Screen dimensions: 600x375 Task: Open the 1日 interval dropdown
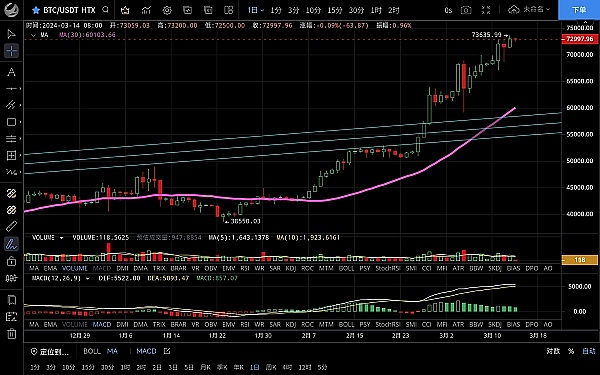click(x=256, y=10)
